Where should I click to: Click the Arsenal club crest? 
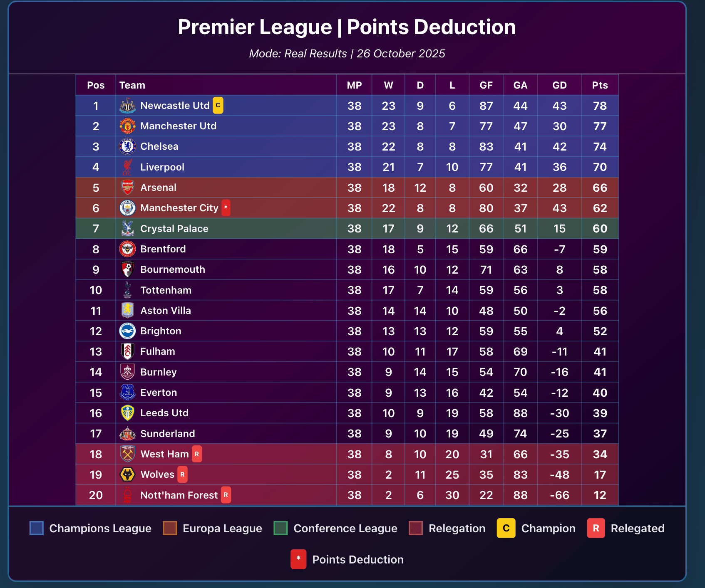(127, 188)
